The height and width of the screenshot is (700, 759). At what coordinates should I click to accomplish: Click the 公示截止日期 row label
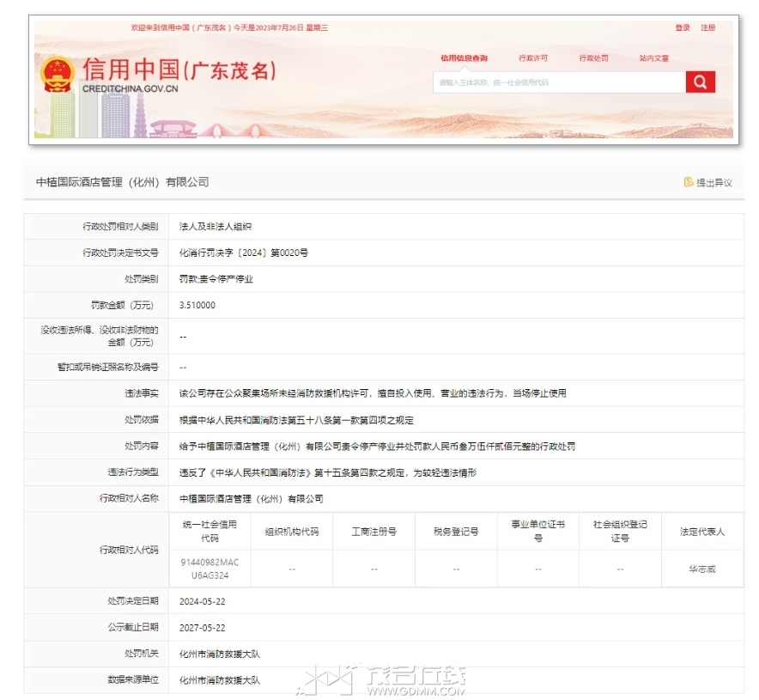click(133, 627)
